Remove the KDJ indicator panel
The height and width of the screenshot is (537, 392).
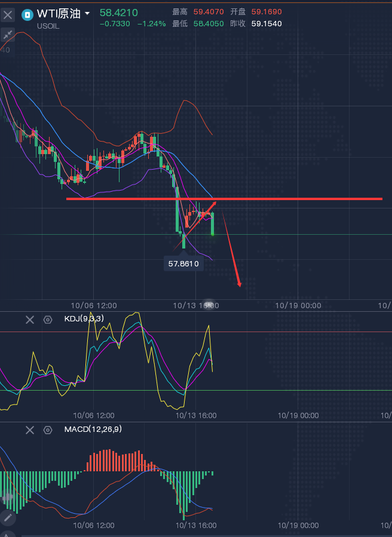point(30,320)
